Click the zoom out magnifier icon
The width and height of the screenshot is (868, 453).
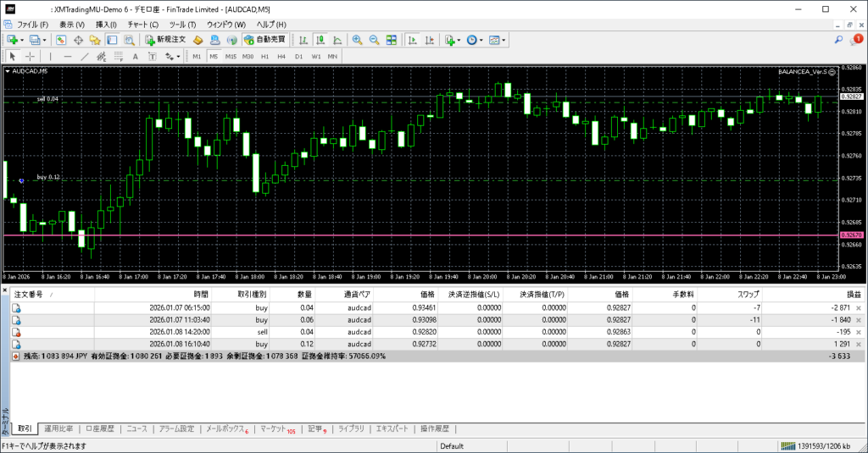click(374, 40)
